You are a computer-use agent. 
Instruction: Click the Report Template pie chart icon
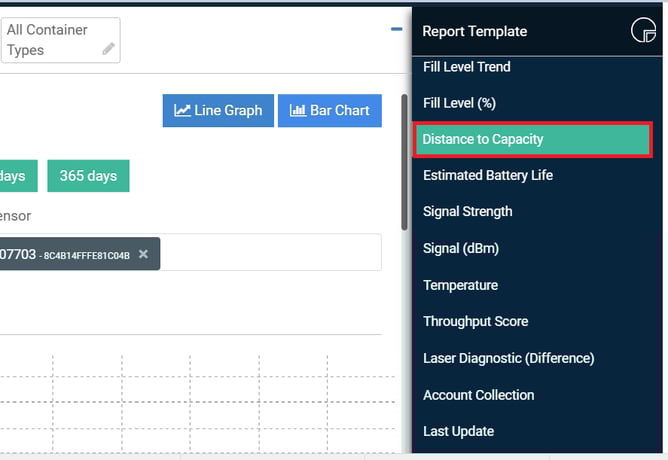643,30
